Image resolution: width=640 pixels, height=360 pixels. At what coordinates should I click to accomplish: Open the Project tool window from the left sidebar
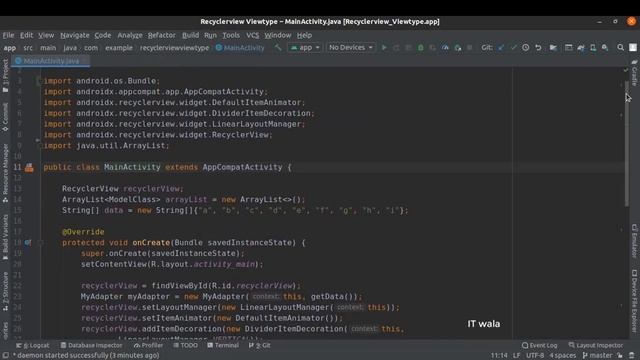pyautogui.click(x=5, y=76)
